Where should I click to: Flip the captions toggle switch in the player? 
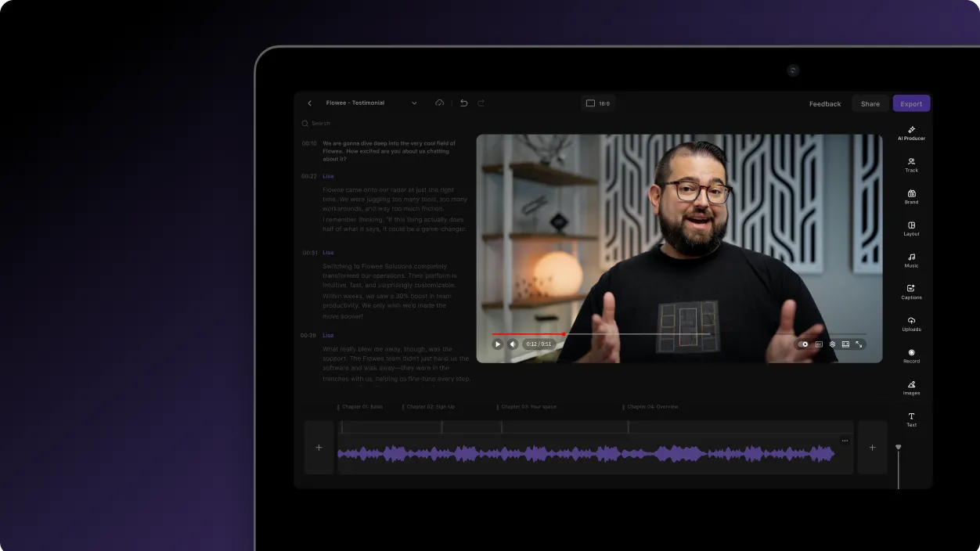click(804, 344)
